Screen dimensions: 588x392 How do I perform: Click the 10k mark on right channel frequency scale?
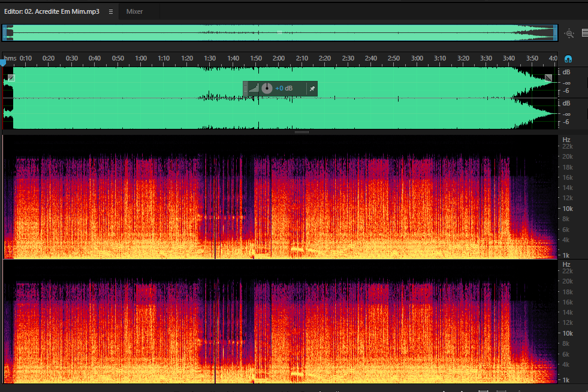point(568,333)
